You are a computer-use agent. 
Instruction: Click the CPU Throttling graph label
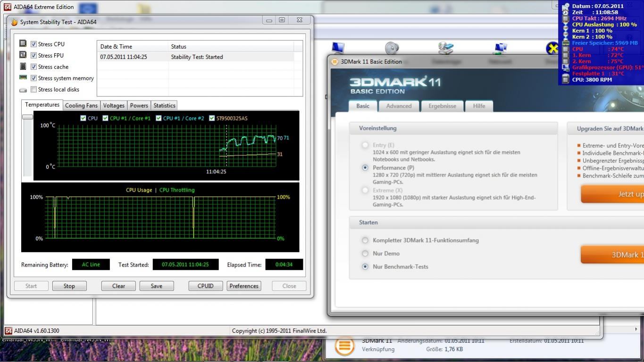(177, 190)
